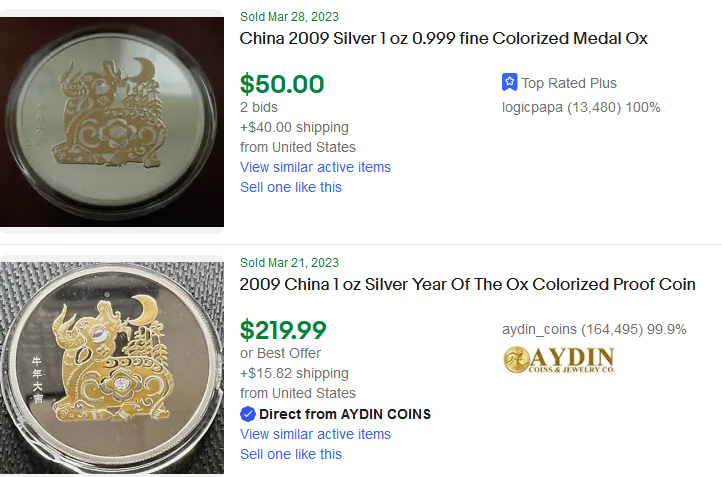
Task: Open the 2009 China Year Of The Ox title
Action: [x=467, y=284]
